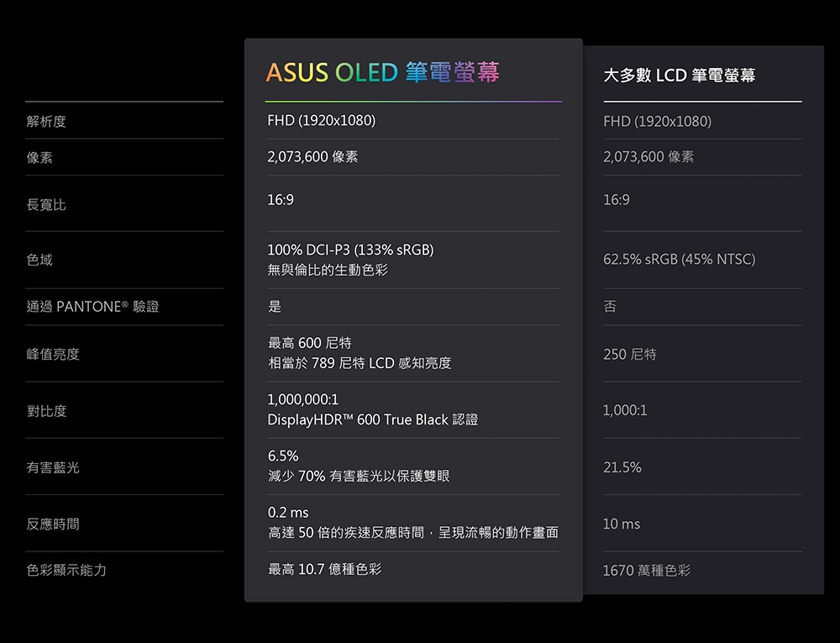Click the 有害藍光 row label
This screenshot has width=840, height=643.
[x=53, y=467]
